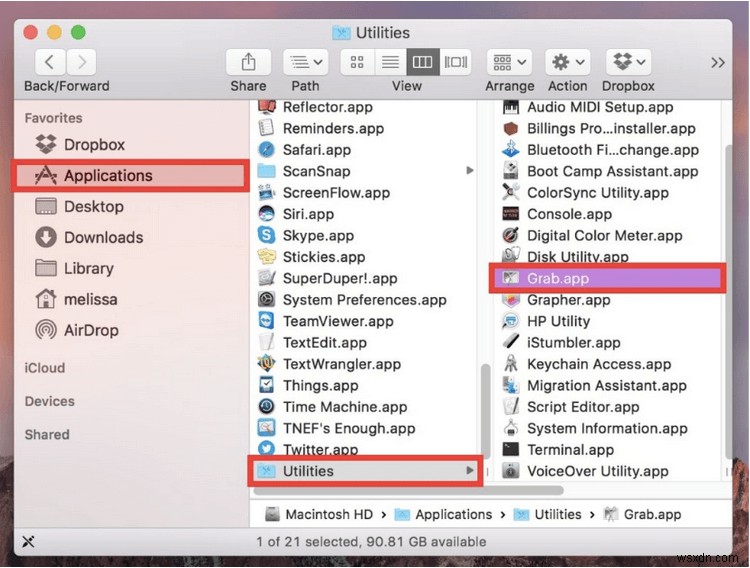This screenshot has width=750, height=568.
Task: Open the Share toolbar button
Action: (248, 62)
